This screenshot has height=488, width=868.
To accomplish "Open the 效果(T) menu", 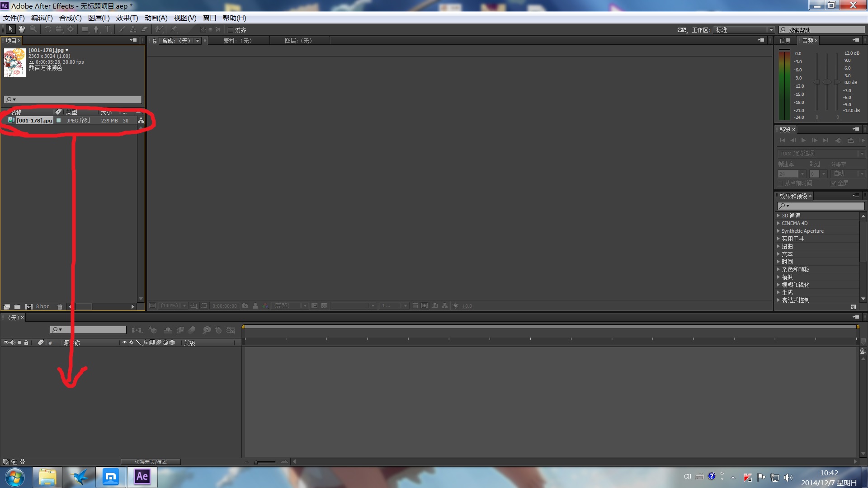I will click(127, 18).
